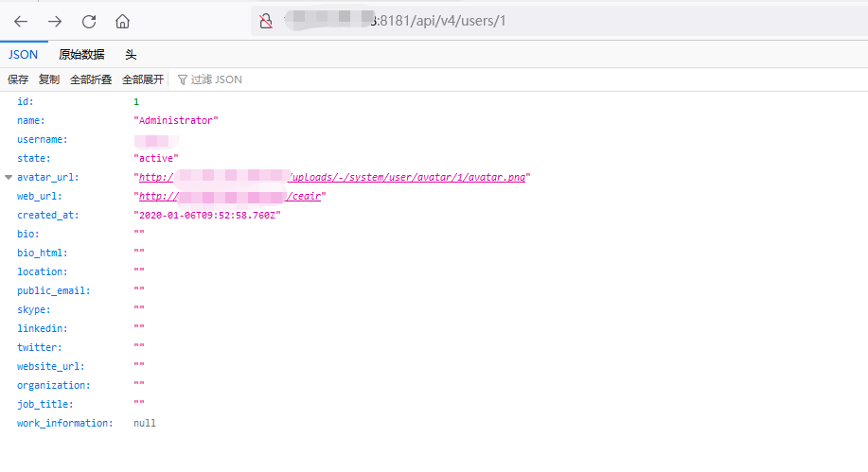Open the 头 headers tab
Image resolution: width=868 pixels, height=472 pixels.
tap(131, 55)
